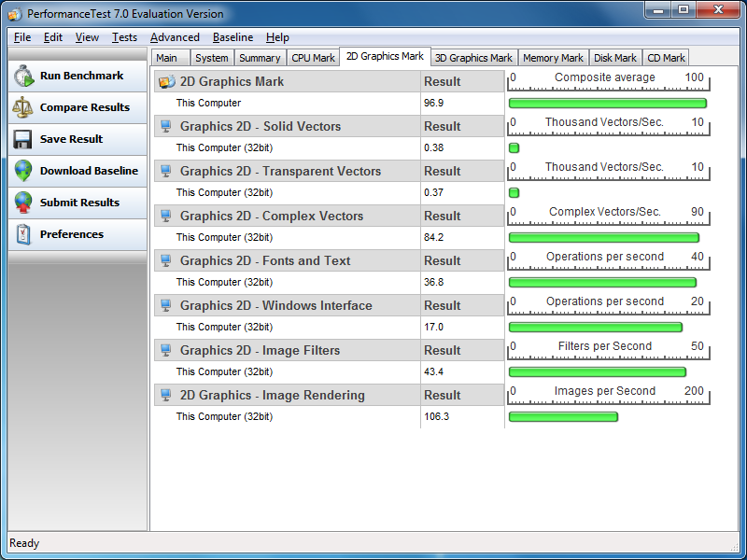Select the Graphics 2D - Windows Interface heading

(x=276, y=305)
